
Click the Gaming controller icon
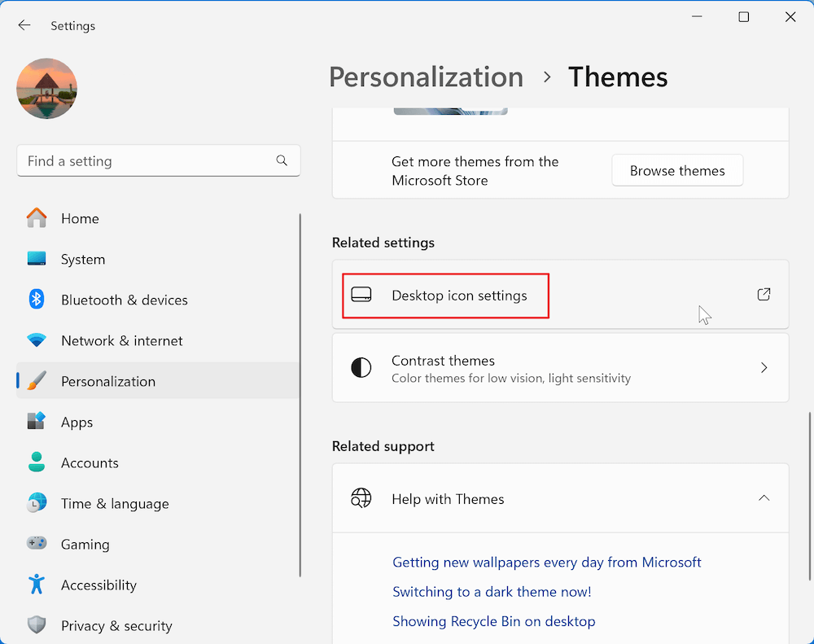[x=37, y=544]
